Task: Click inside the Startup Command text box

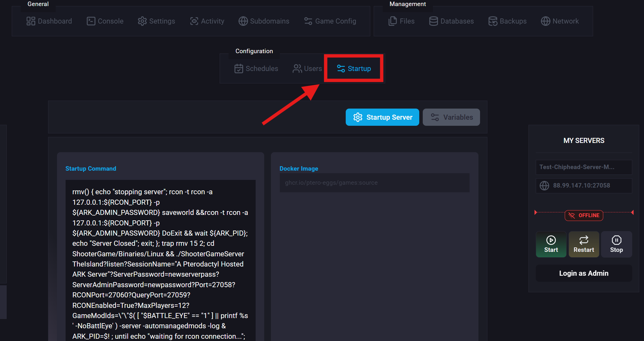Action: point(160,260)
